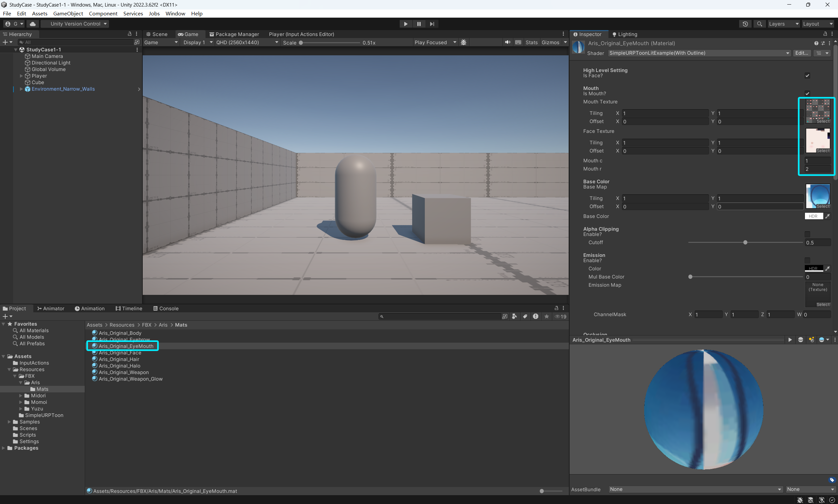
Task: Mute game audio with speaker icon
Action: click(x=507, y=43)
